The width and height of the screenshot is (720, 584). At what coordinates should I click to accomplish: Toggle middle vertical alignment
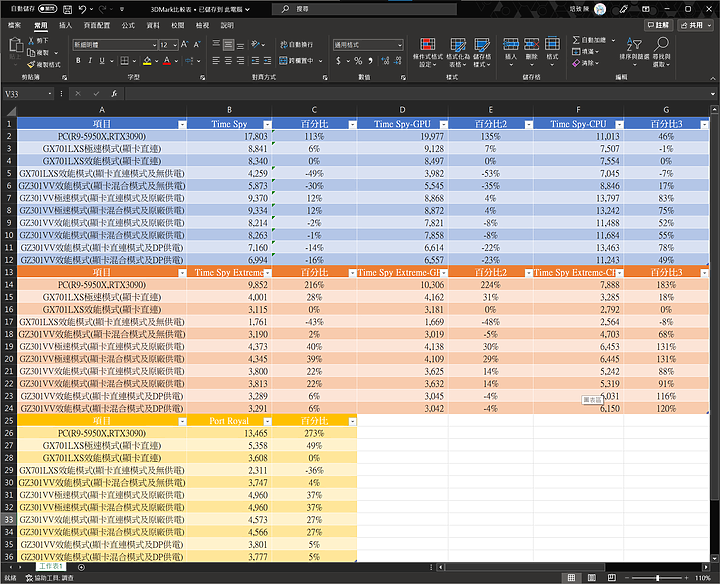[x=228, y=45]
